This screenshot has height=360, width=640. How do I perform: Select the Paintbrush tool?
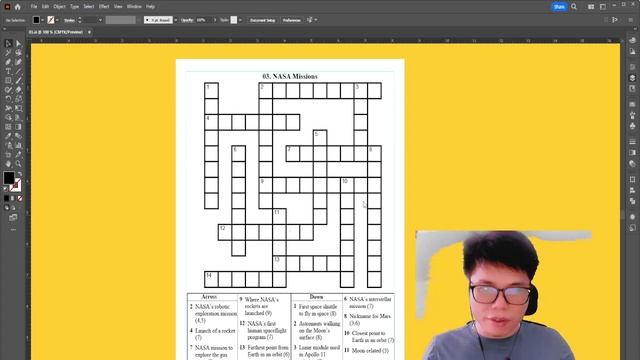(x=18, y=80)
